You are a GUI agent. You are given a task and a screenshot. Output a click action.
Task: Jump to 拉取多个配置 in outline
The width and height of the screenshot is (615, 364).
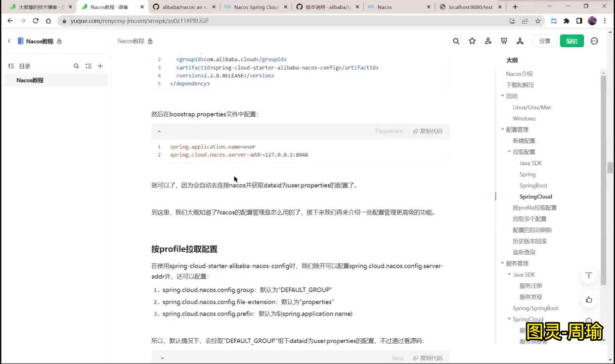coord(530,219)
